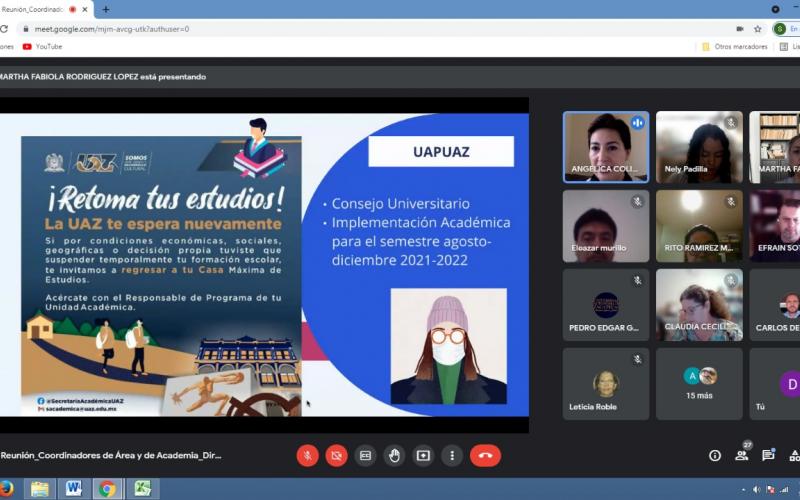Viewport: 800px width, 500px height.
Task: Show the participants list with 27 badge
Action: point(742,455)
